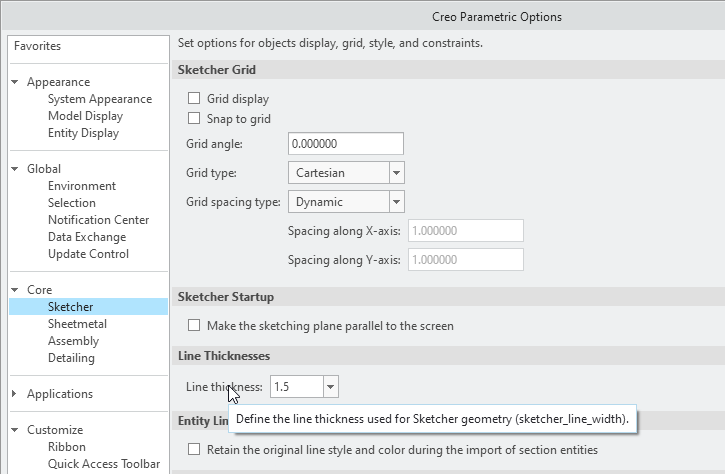Open Sheetmetal options
Image resolution: width=725 pixels, height=474 pixels.
(x=77, y=324)
